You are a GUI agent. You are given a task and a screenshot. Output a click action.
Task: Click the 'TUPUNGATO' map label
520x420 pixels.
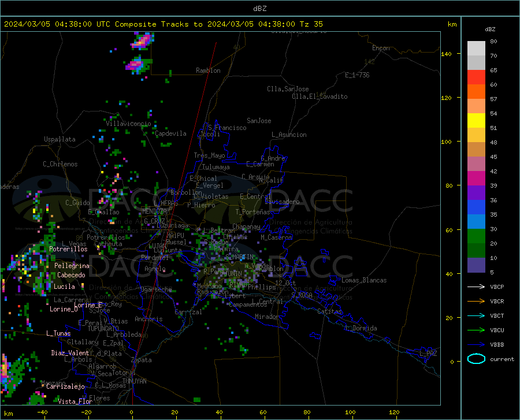103,329
